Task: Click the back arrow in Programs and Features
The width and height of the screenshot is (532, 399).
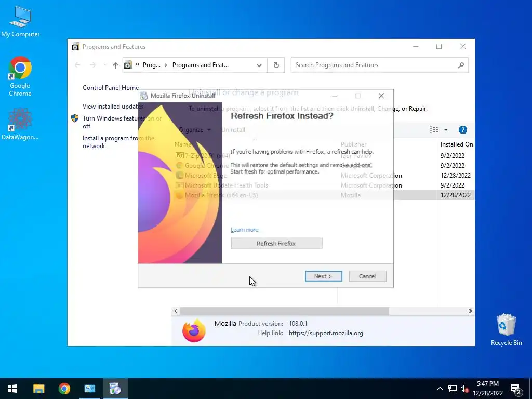Action: [x=77, y=65]
